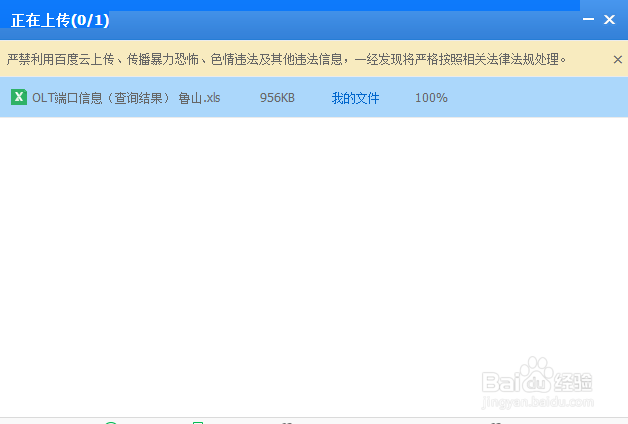Viewport: 628px width, 424px height.
Task: Click the 严禁利用百度云上传 warning message text
Action: point(287,60)
